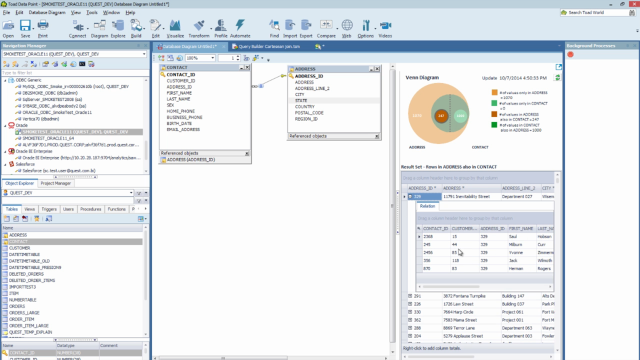Click the Print toolbar icon

click(43, 29)
